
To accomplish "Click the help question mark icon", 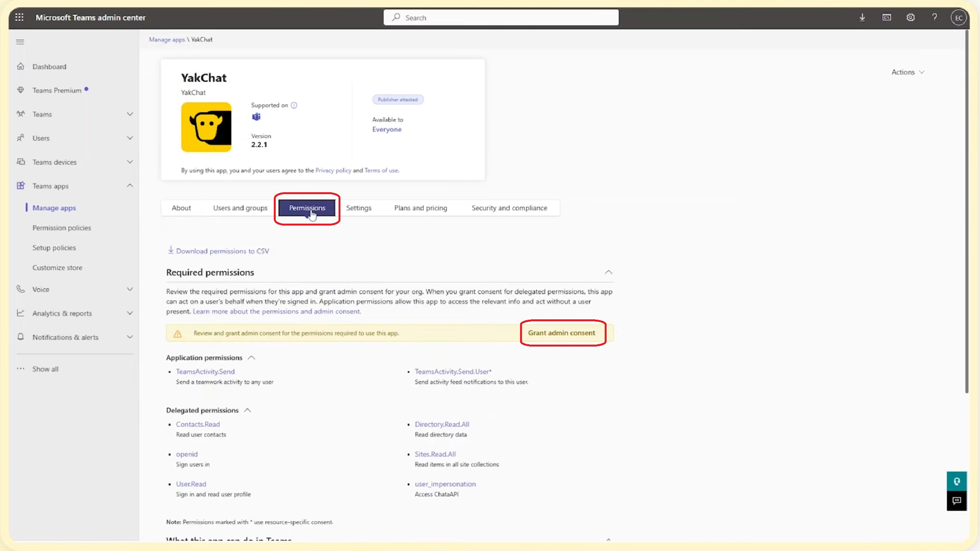I will pyautogui.click(x=934, y=17).
